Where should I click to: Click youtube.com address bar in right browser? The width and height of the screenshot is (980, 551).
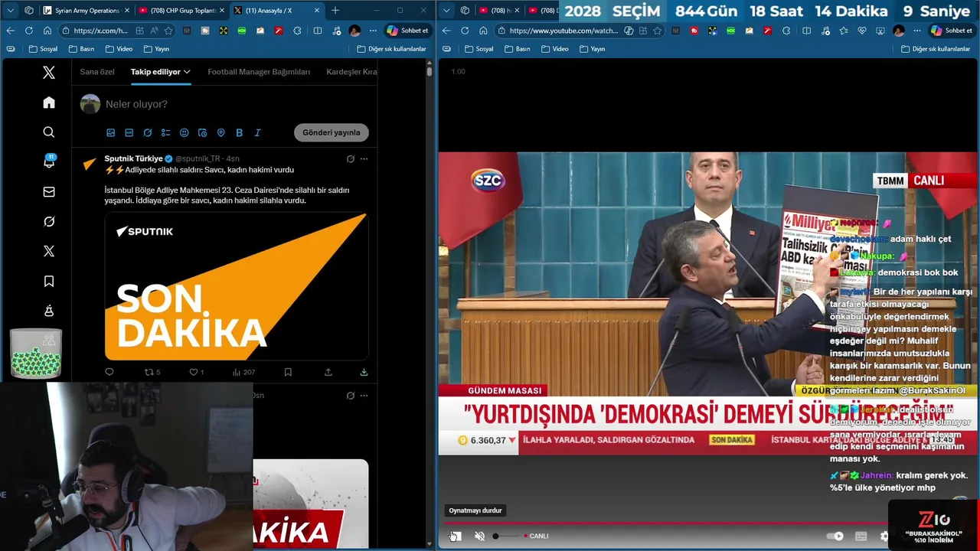[x=563, y=31]
